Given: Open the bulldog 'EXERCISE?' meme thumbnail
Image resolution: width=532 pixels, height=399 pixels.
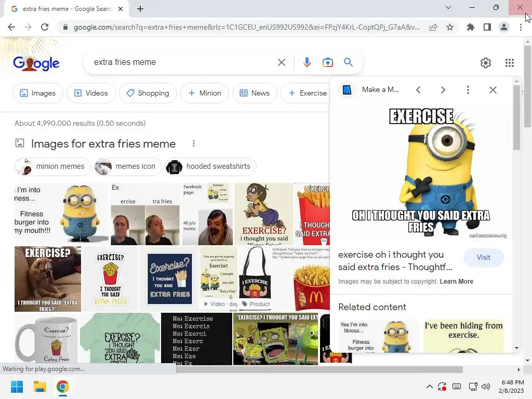Looking at the screenshot, I should (x=48, y=279).
